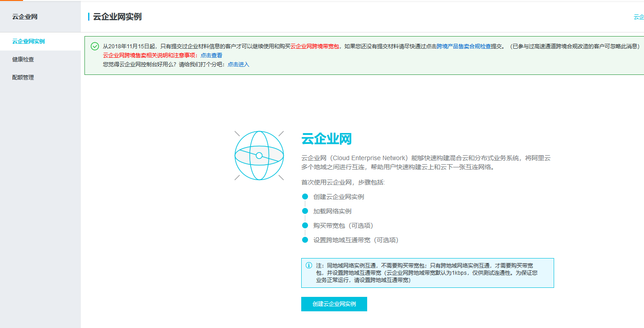Click the green checkmark notice icon
This screenshot has width=644, height=328.
pyautogui.click(x=95, y=46)
